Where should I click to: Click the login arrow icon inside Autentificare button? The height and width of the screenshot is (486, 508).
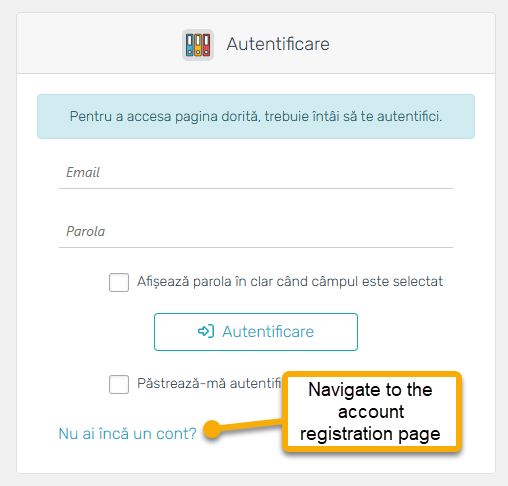(206, 331)
